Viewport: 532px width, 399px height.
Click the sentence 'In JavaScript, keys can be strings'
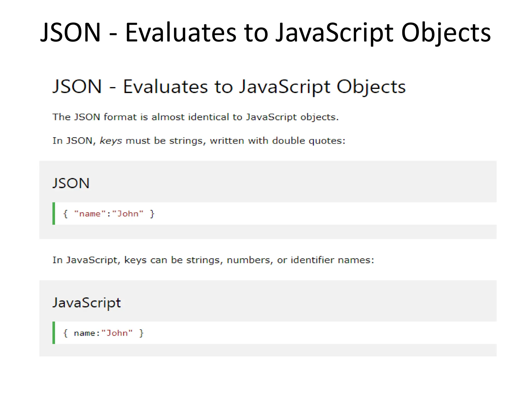tap(213, 260)
